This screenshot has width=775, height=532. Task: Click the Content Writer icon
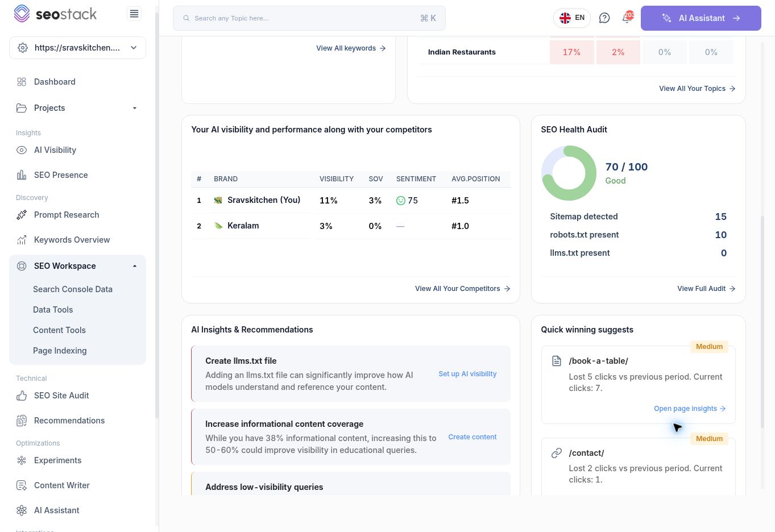[x=22, y=485]
